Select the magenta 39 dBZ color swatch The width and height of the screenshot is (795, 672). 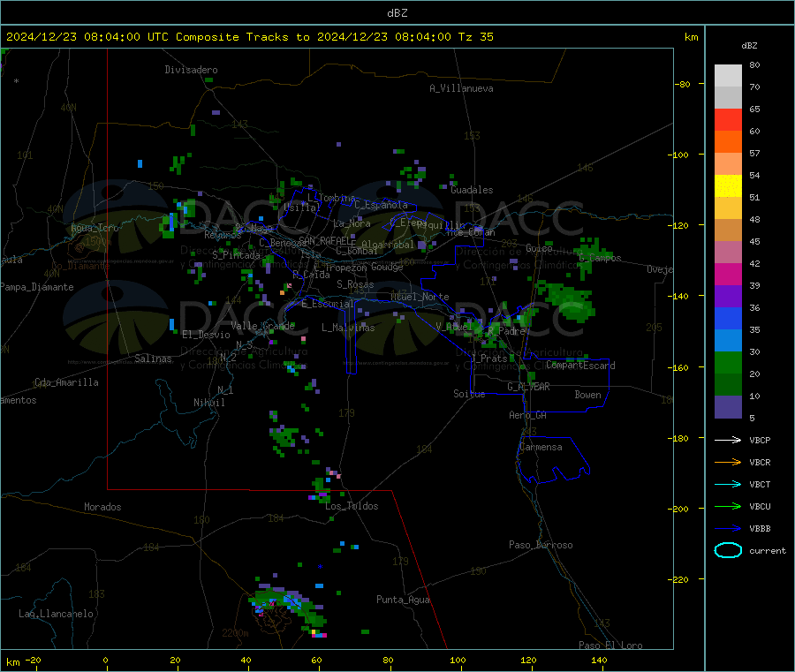[x=728, y=274]
